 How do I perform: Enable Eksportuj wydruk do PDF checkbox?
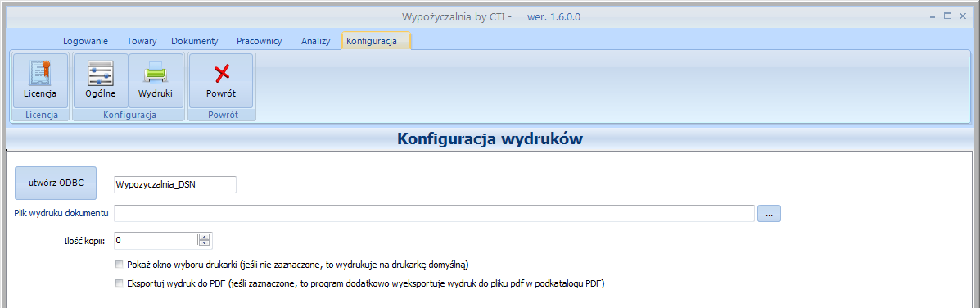[120, 283]
